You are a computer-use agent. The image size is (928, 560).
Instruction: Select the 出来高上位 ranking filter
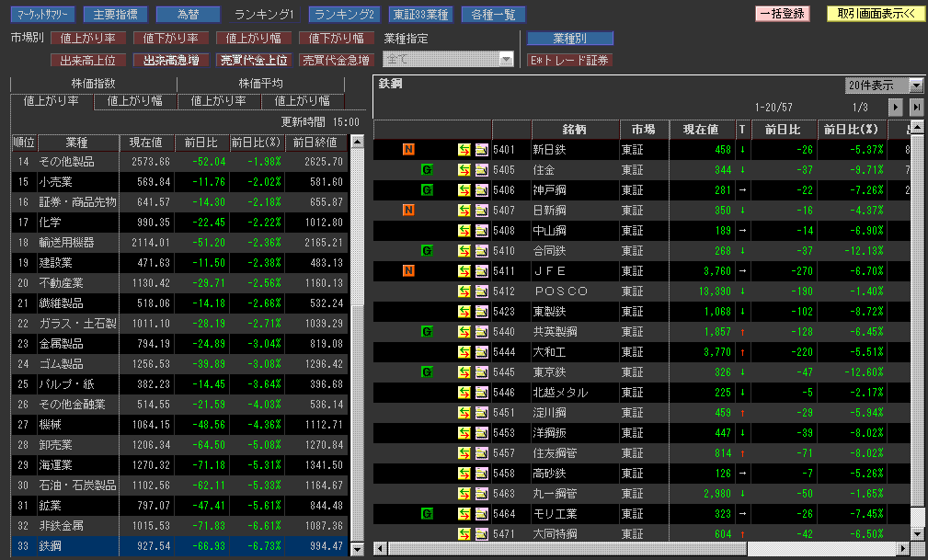[88, 60]
